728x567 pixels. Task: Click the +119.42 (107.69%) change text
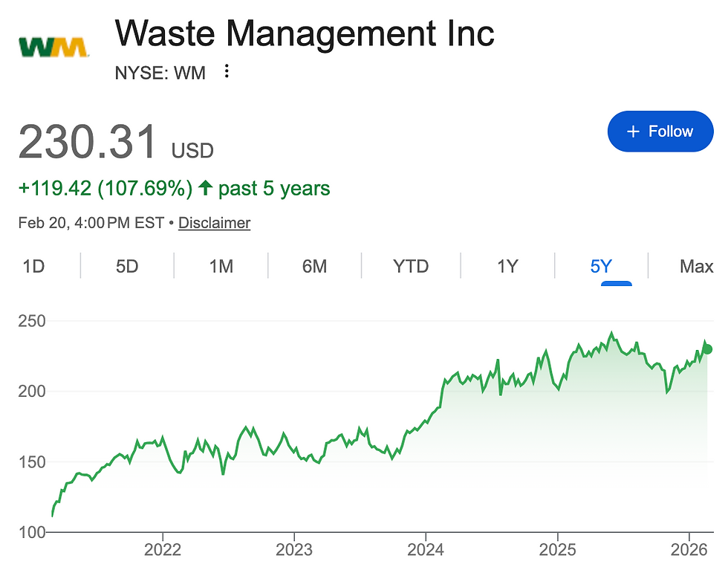click(105, 188)
